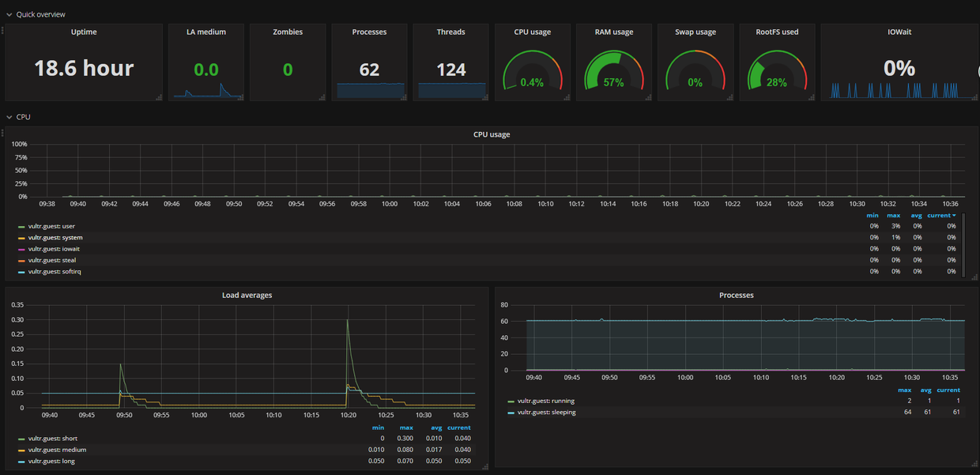Open the Threads panel title menu

click(x=451, y=32)
